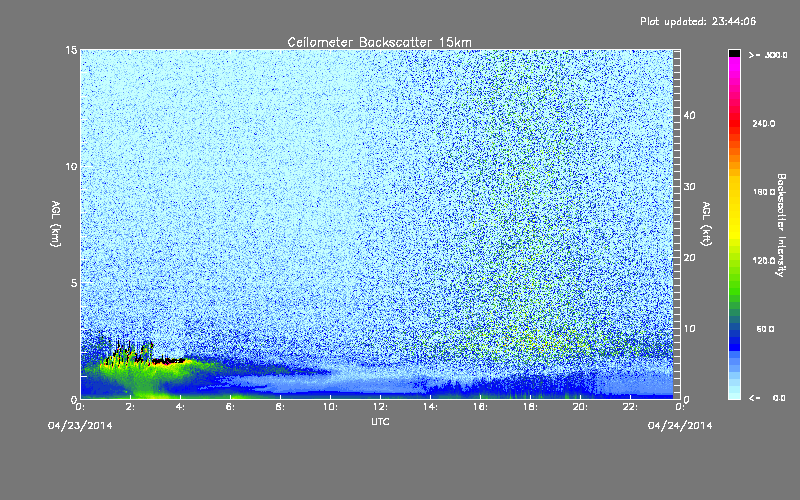This screenshot has width=800, height=500.
Task: Click the end date '04/24/2014'
Action: pos(680,426)
